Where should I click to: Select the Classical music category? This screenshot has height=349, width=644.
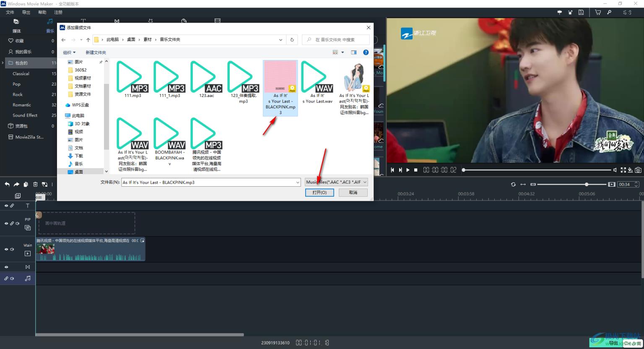21,73
